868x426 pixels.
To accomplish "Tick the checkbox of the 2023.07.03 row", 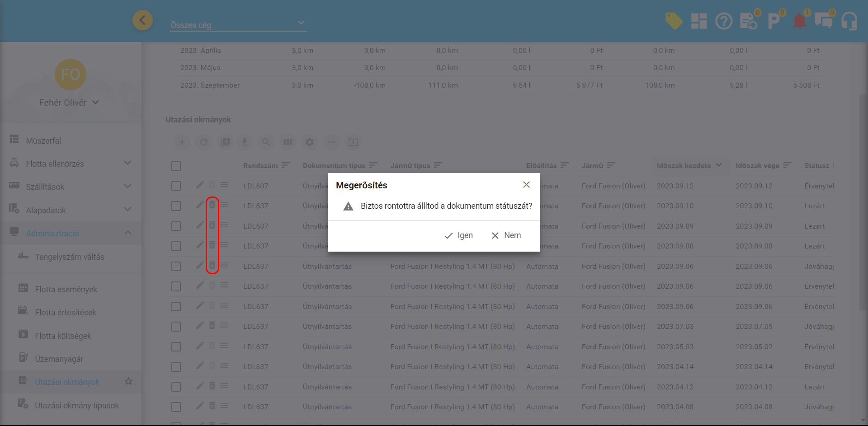I will point(176,327).
